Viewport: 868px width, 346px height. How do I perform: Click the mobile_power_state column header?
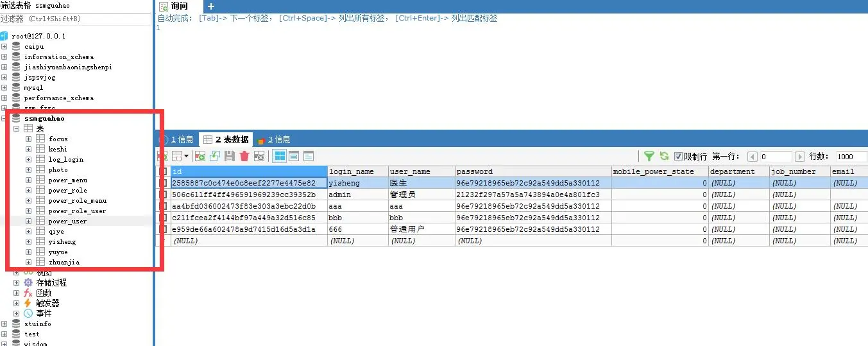coord(660,171)
